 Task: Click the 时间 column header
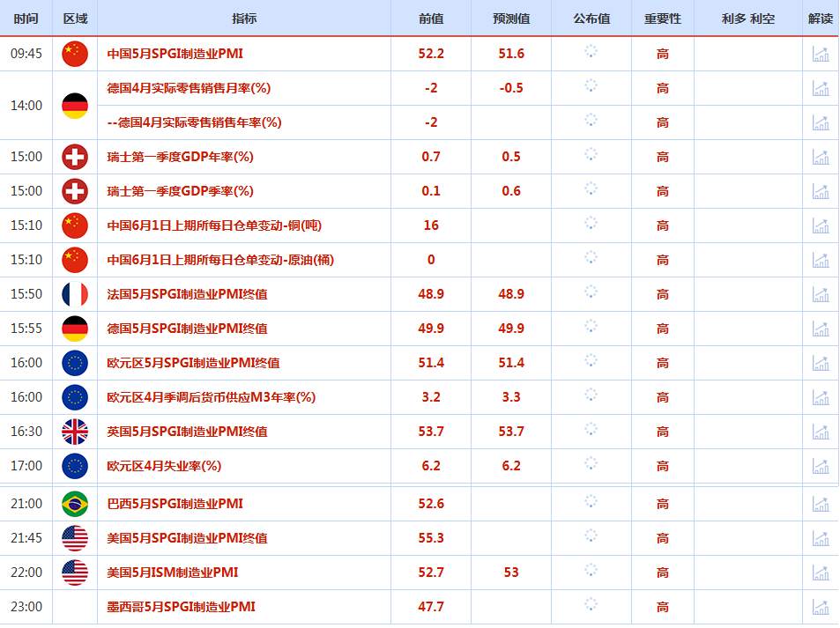click(26, 18)
